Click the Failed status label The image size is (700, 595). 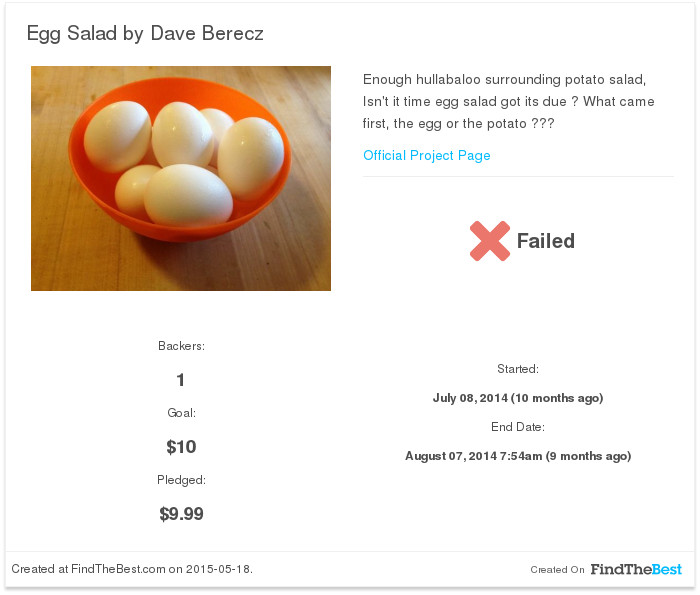[546, 241]
